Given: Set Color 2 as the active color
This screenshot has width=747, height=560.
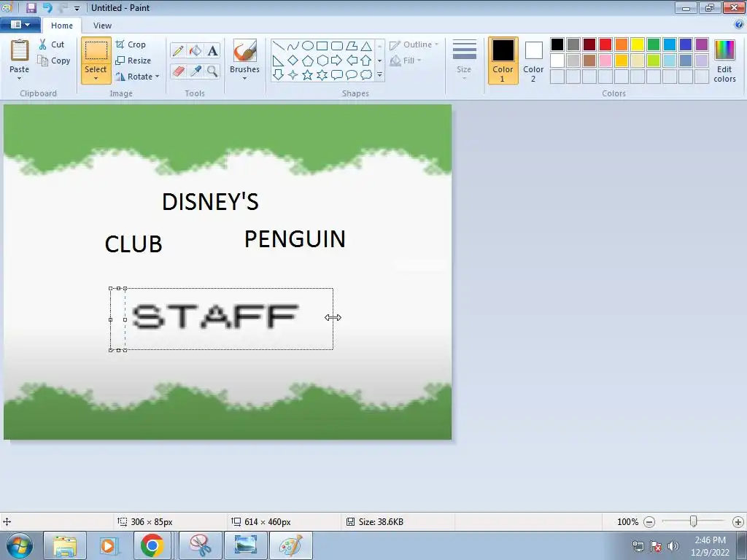Looking at the screenshot, I should [533, 61].
